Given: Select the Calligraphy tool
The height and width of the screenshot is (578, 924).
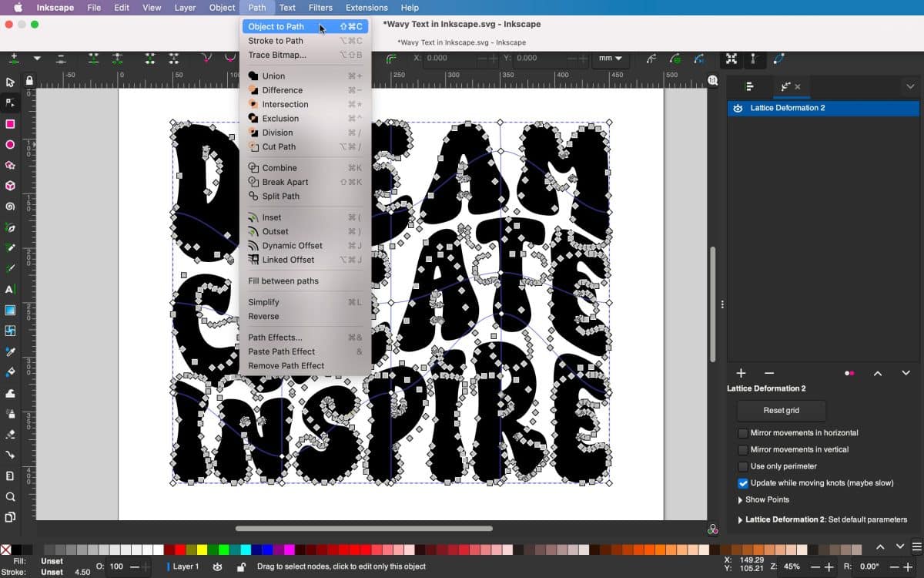Looking at the screenshot, I should [x=10, y=269].
